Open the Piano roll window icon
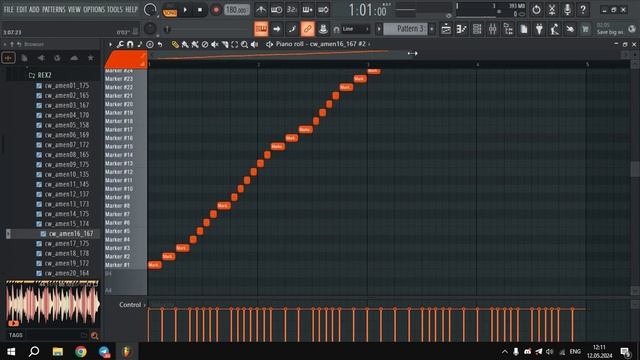The image size is (640, 360). [462, 29]
